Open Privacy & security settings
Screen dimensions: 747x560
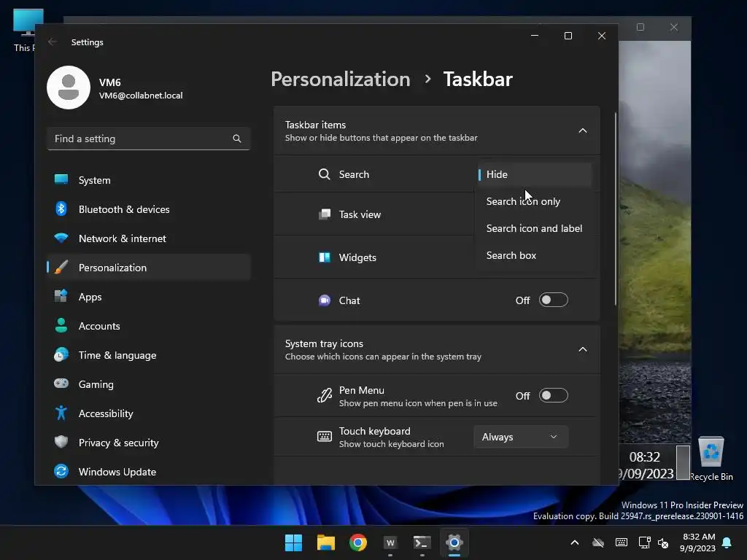coord(149,443)
